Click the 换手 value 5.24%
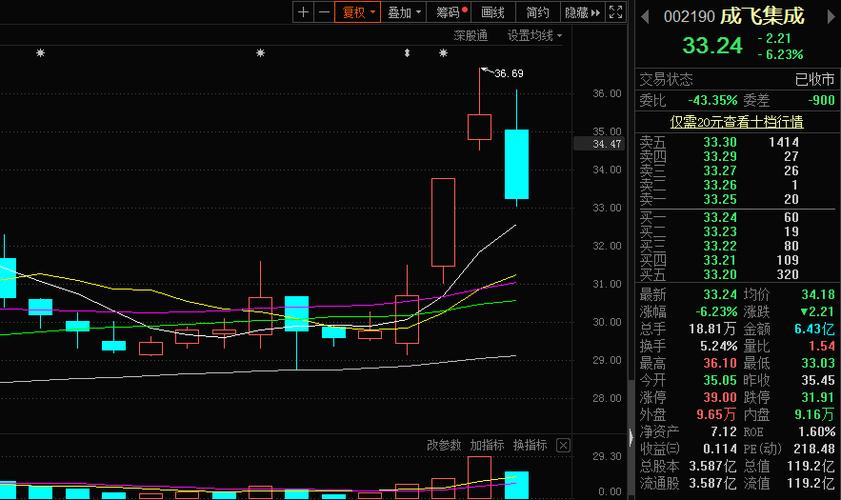Viewport: 841px width, 500px height. click(719, 346)
